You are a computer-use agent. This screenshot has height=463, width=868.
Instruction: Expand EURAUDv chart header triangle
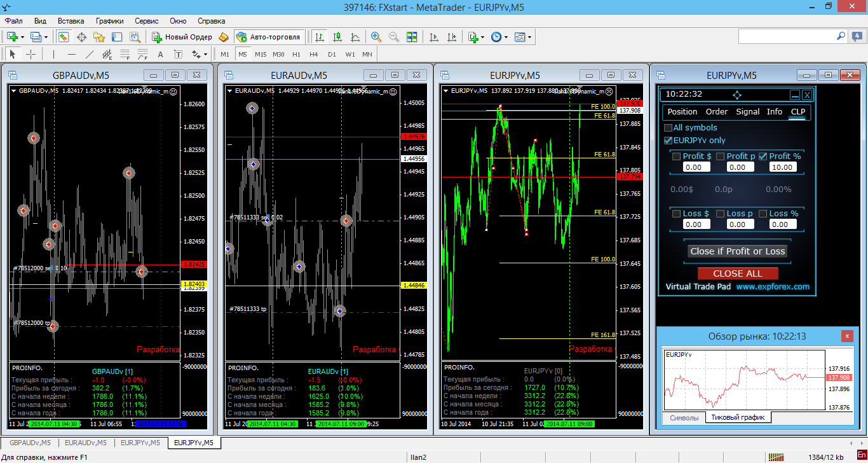230,91
